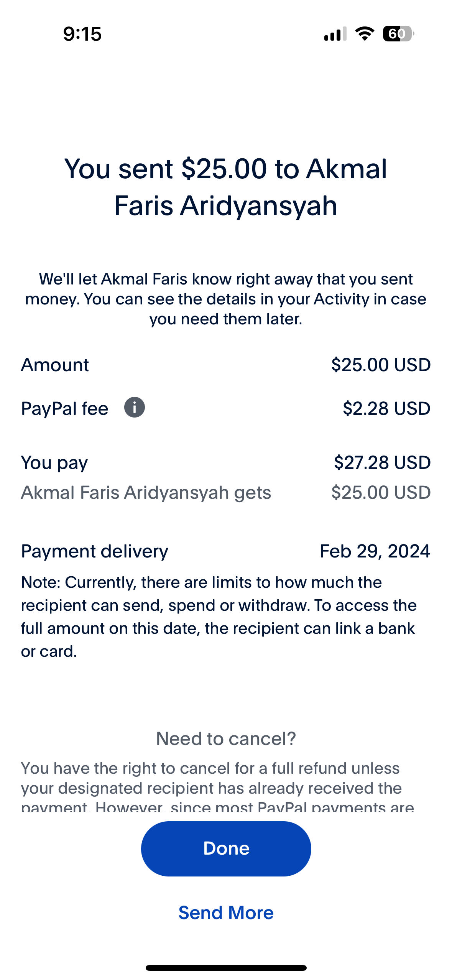Viewport: 452px width, 980px height.
Task: Tap the recipient limits note text
Action: tap(219, 617)
